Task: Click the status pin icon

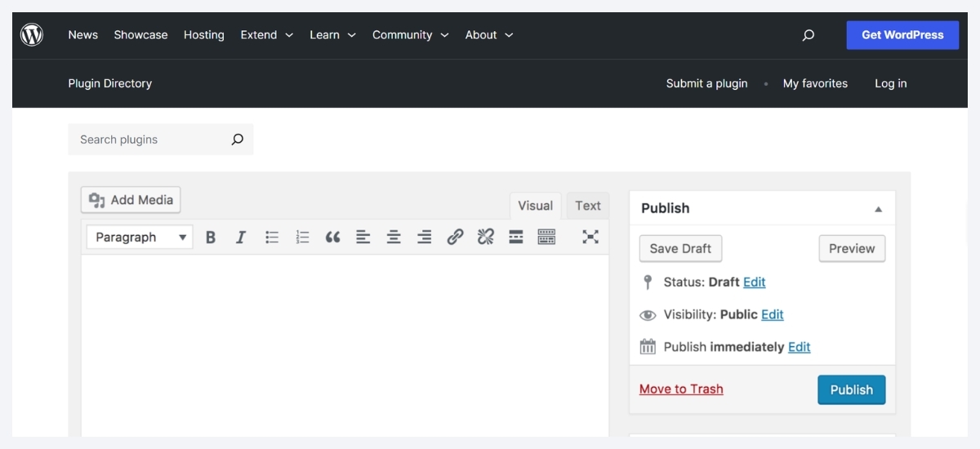Action: tap(648, 282)
